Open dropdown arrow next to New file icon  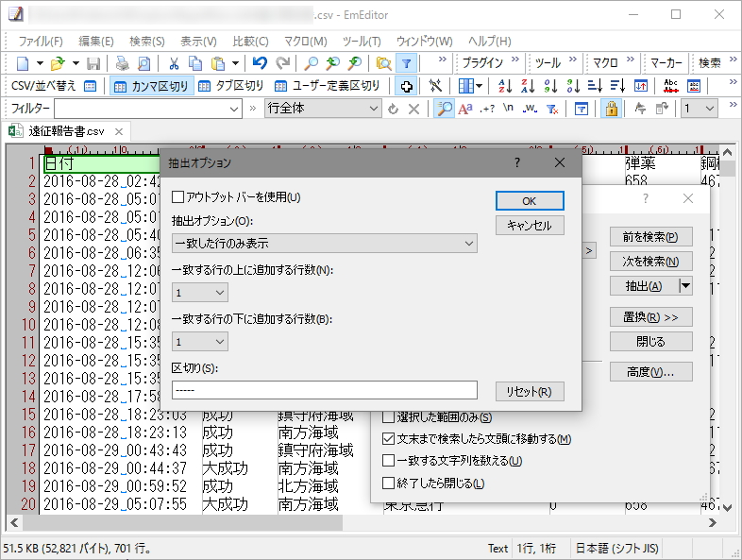[x=40, y=63]
